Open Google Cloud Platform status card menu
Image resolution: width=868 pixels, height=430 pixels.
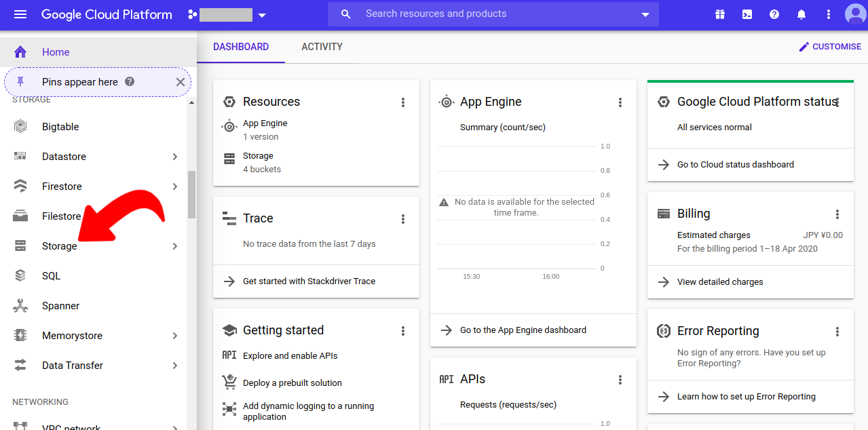point(837,102)
